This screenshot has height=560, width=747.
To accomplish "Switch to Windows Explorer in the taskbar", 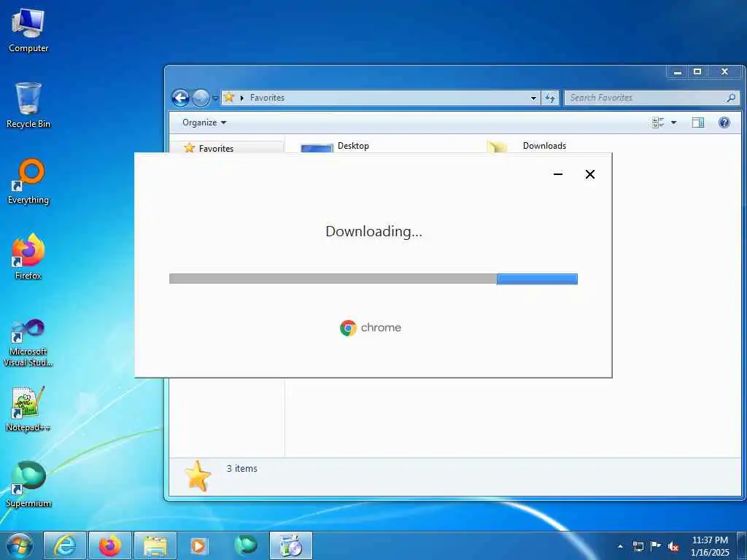I will pos(155,545).
